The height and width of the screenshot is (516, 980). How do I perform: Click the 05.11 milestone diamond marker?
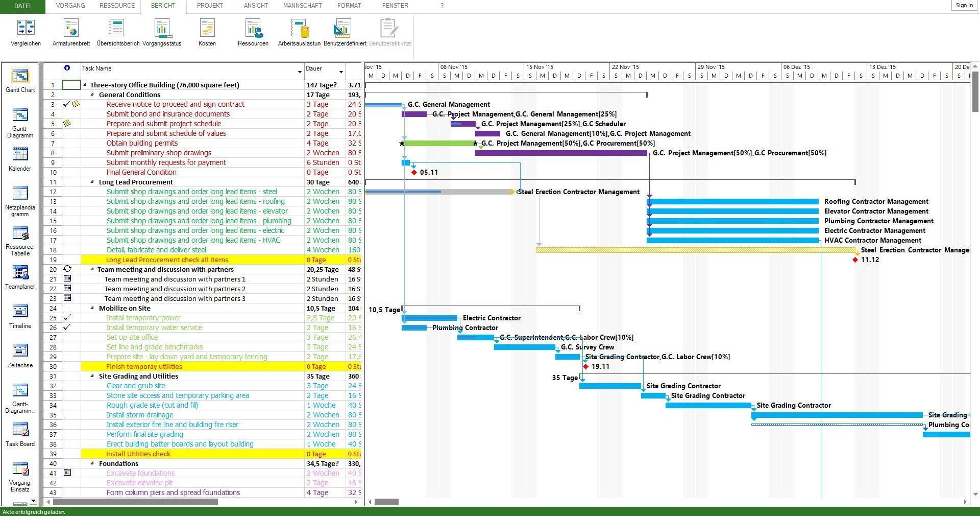414,173
